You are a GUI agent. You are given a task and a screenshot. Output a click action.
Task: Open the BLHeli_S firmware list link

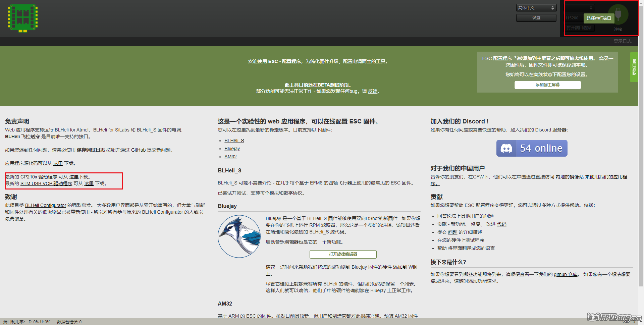234,141
